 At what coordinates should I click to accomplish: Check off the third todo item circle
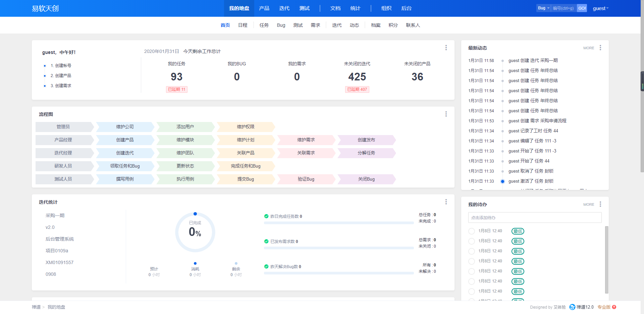coord(472,251)
